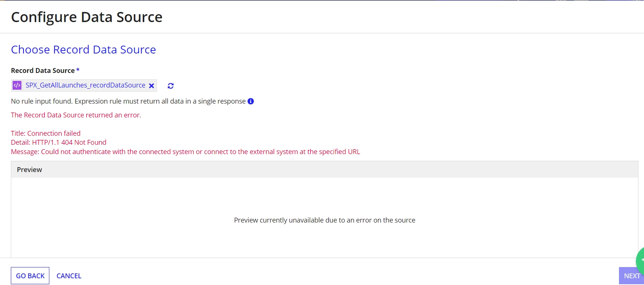Proceed with the NEXT button
Screen dimensions: 644x285
coord(631,276)
